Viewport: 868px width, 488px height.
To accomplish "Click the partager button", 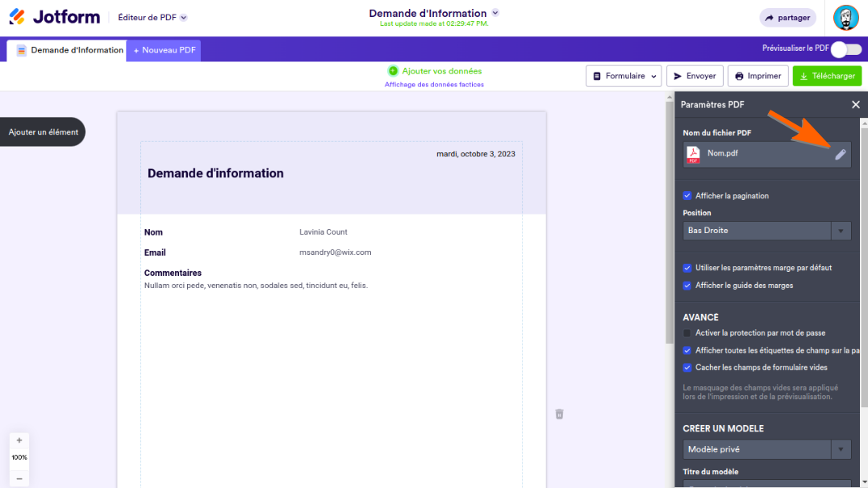I will 787,18.
